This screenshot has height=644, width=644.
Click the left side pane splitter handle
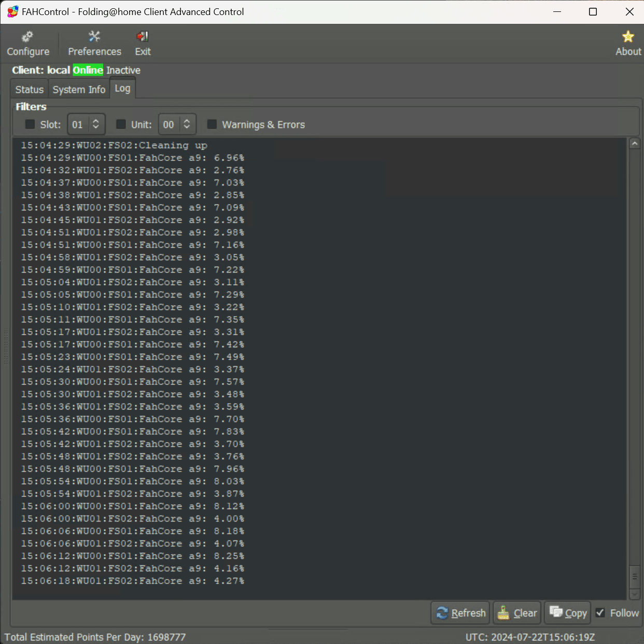6,345
